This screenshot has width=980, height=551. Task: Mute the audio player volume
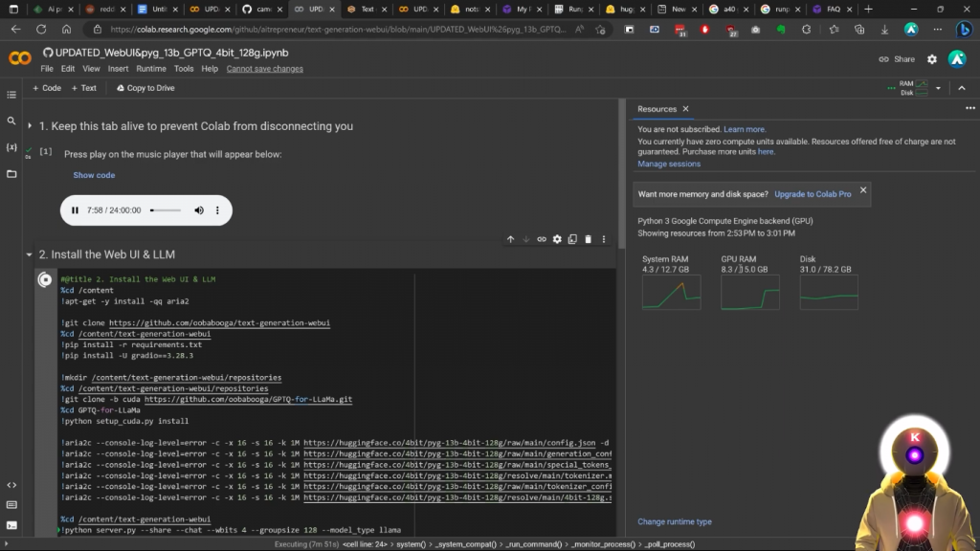pos(199,210)
